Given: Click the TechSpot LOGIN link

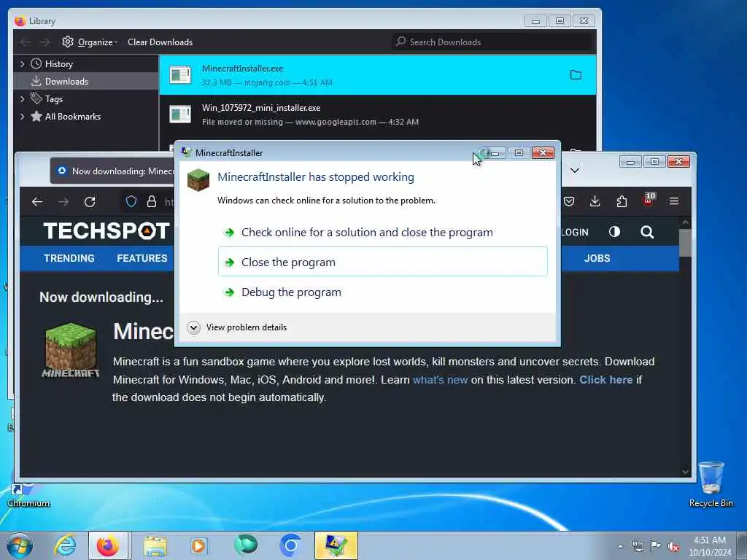Looking at the screenshot, I should (575, 233).
